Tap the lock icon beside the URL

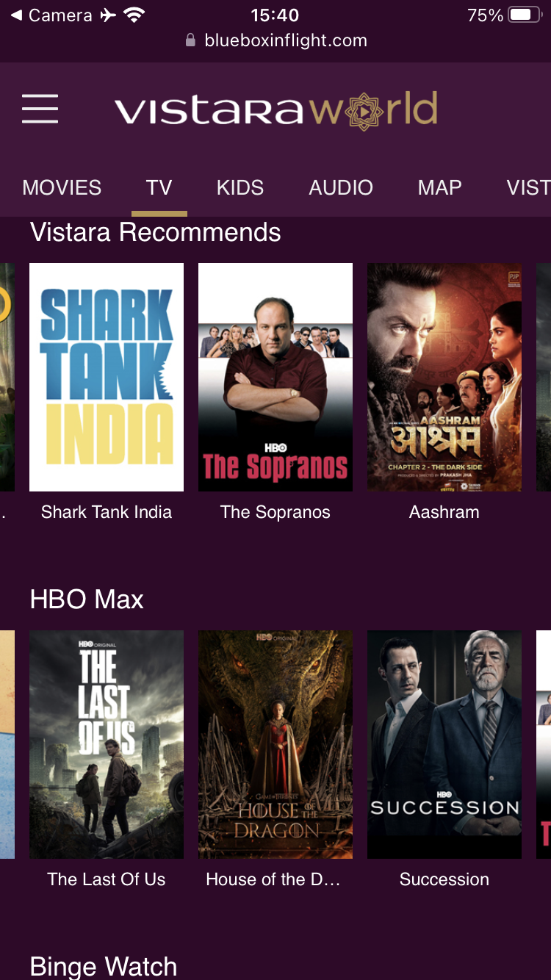click(x=191, y=40)
